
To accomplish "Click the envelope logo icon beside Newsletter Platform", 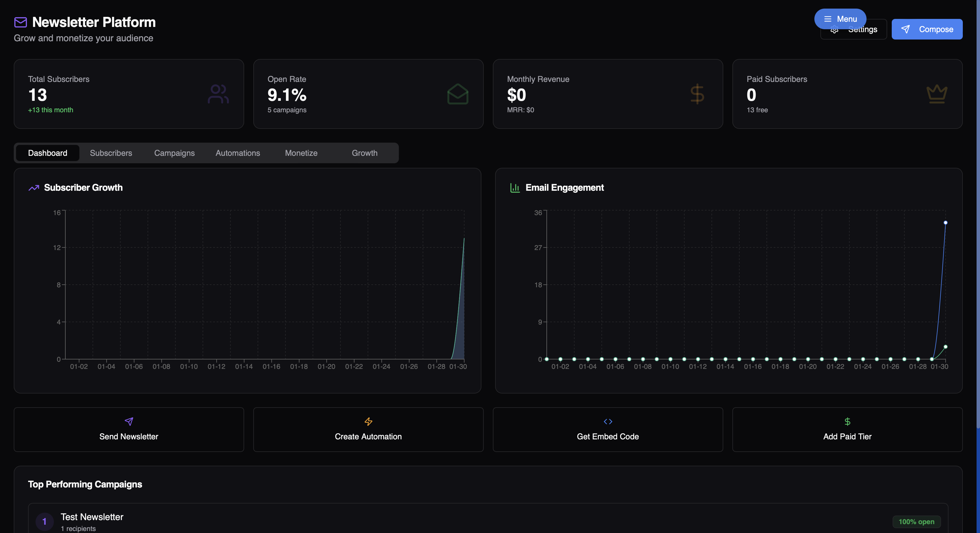I will click(21, 22).
